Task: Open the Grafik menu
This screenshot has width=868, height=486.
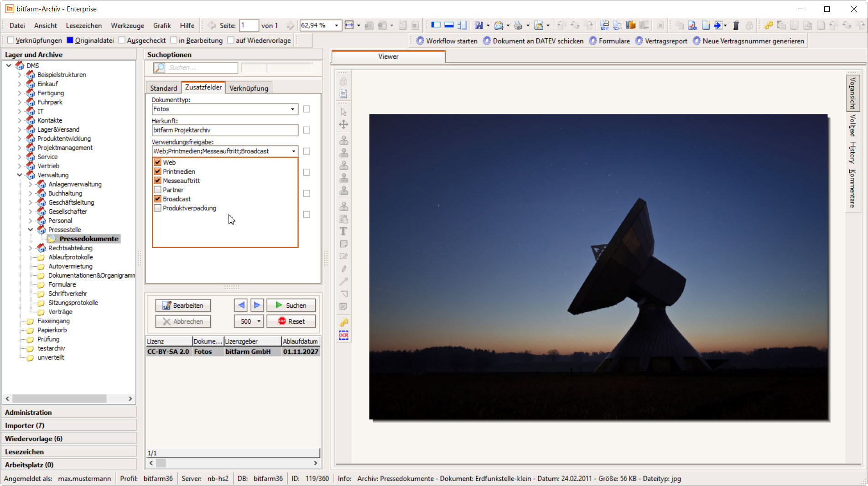Action: (162, 26)
